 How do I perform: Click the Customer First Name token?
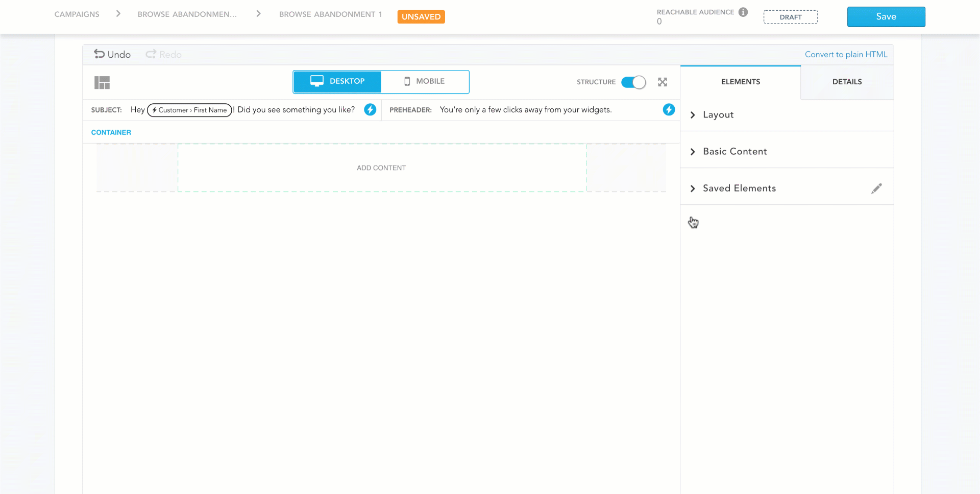(x=189, y=110)
